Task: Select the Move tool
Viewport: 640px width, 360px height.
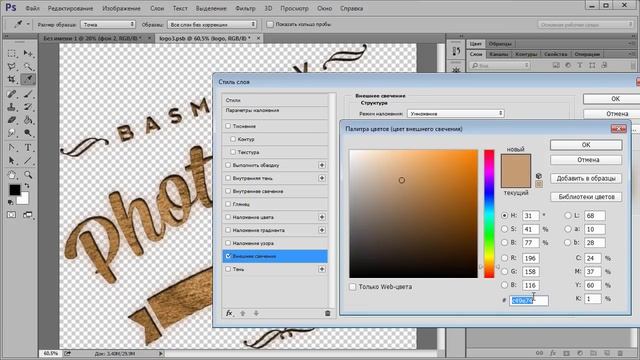Action: click(x=28, y=53)
